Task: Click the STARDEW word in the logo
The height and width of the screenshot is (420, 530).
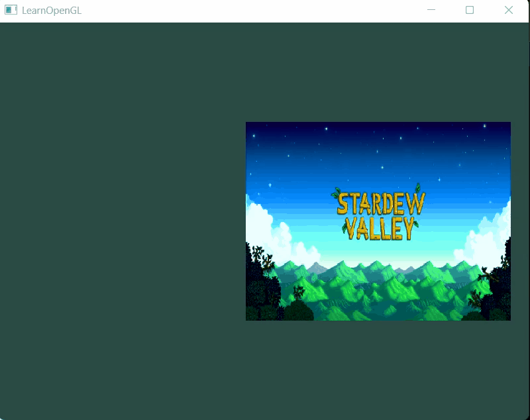Action: pyautogui.click(x=379, y=201)
